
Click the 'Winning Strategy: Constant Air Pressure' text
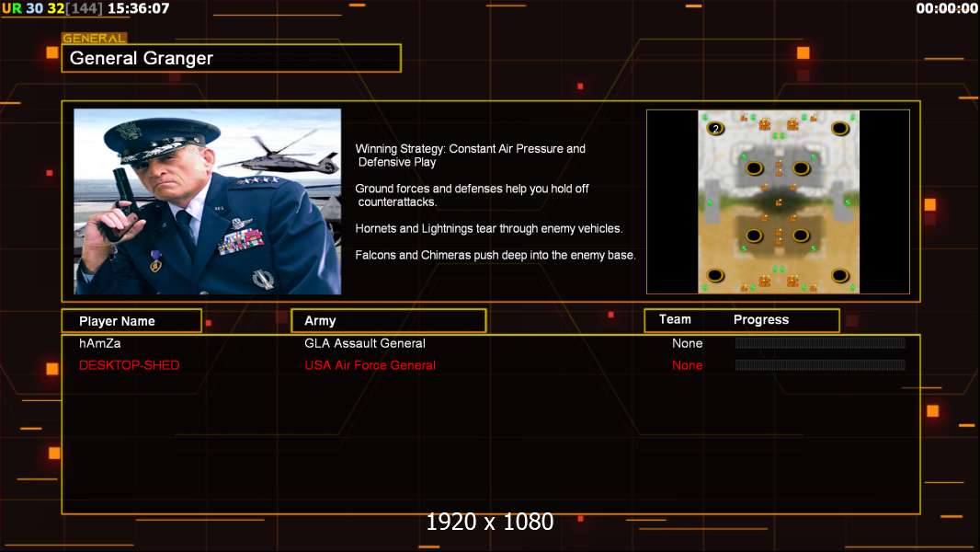pos(470,155)
